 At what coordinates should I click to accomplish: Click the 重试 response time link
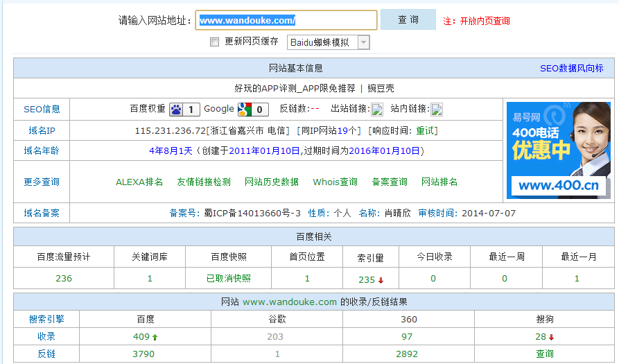(x=425, y=130)
